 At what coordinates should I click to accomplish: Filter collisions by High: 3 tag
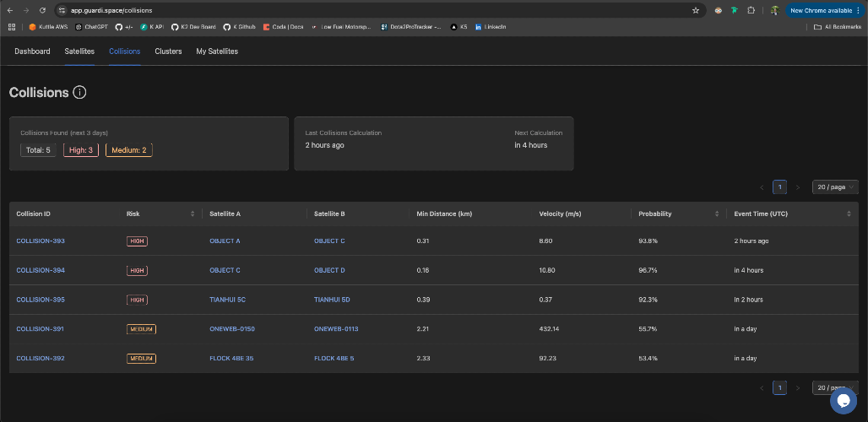tap(81, 150)
